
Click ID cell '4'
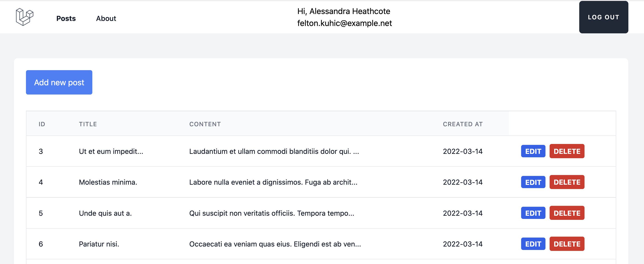pyautogui.click(x=41, y=182)
